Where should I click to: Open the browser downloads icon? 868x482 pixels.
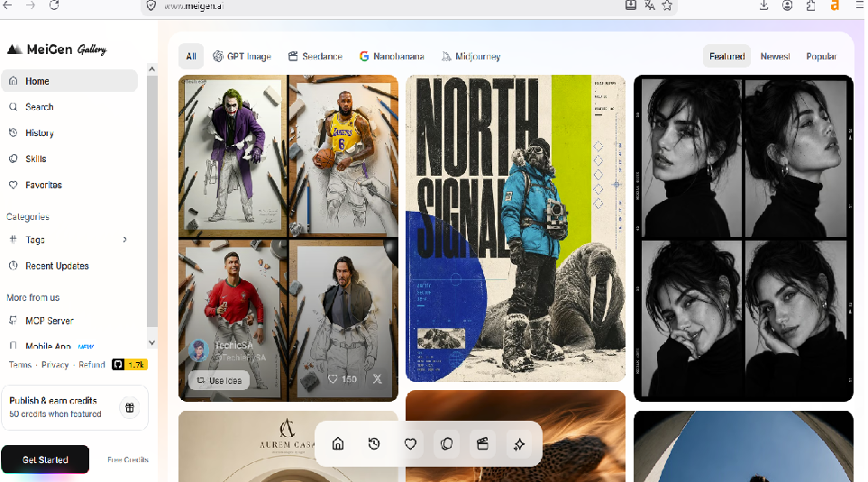764,5
